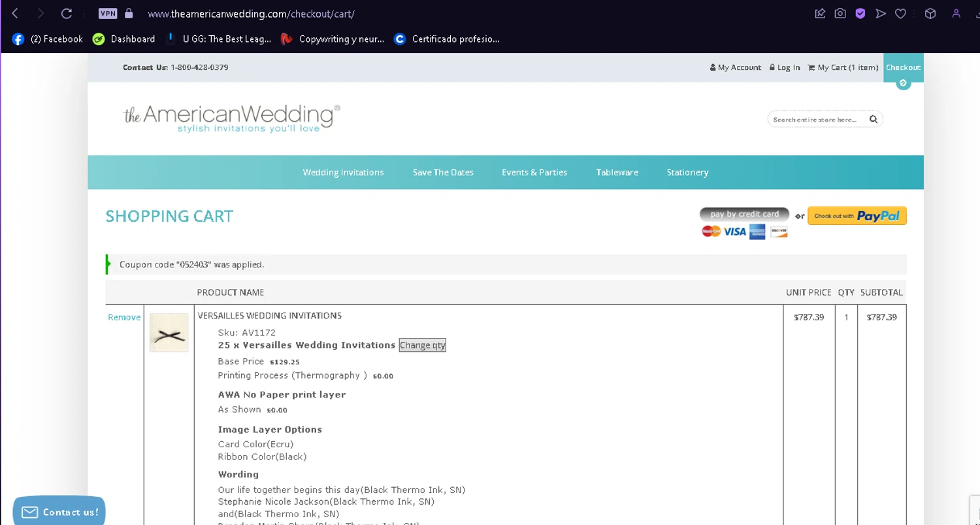Click Stephanie Nicole Jackson wording line
This screenshot has width=980, height=525.
coord(326,502)
